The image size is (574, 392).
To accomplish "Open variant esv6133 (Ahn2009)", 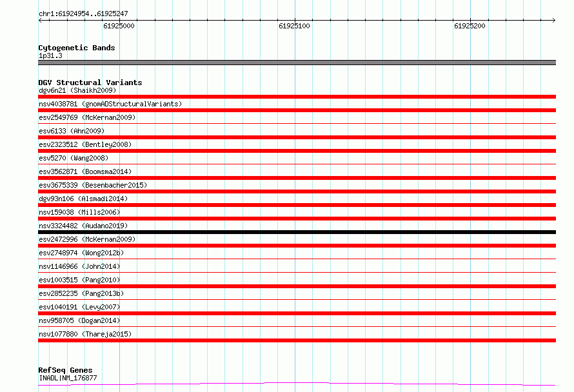I will pyautogui.click(x=72, y=131).
